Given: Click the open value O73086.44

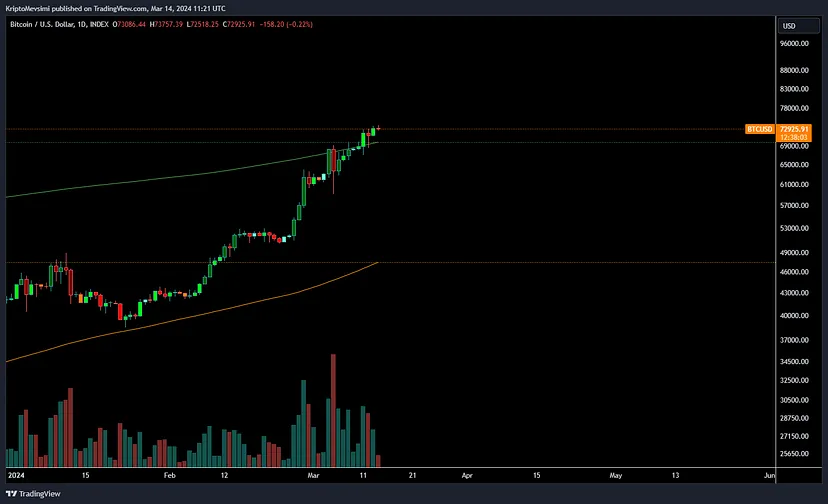Looking at the screenshot, I should tap(129, 24).
